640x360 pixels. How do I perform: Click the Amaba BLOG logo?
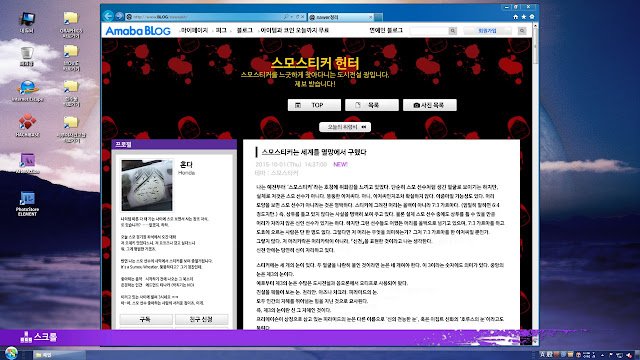point(138,31)
